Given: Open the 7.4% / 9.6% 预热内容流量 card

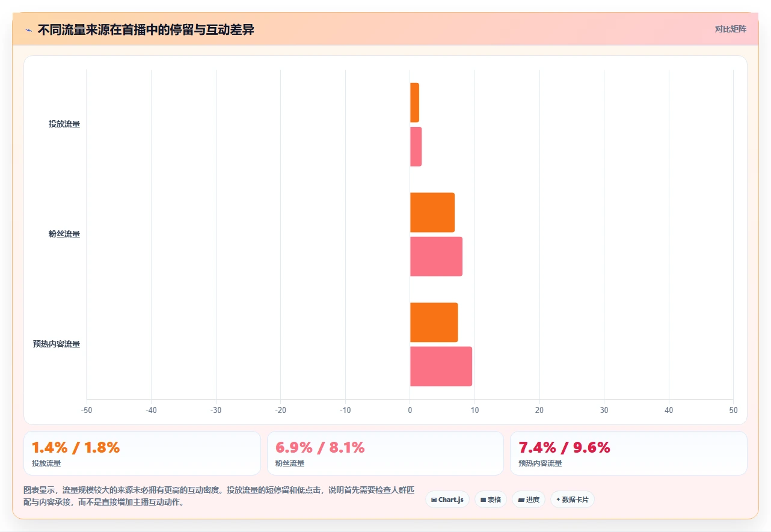Looking at the screenshot, I should [x=628, y=453].
